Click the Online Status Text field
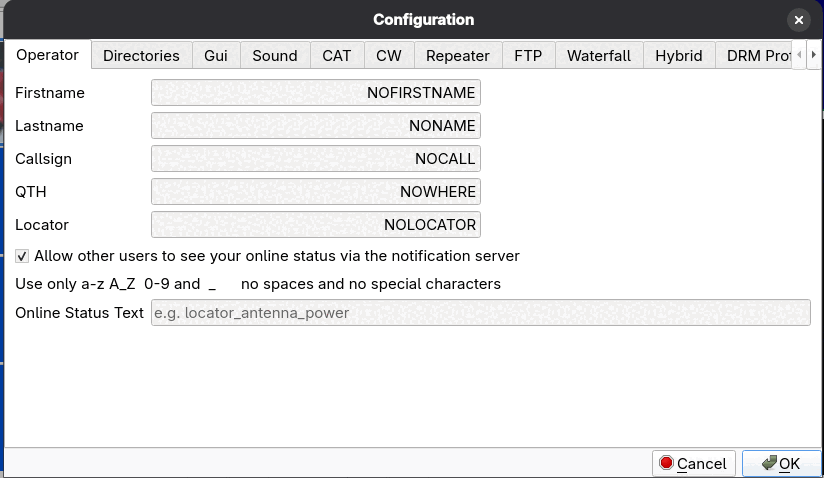 click(x=481, y=313)
